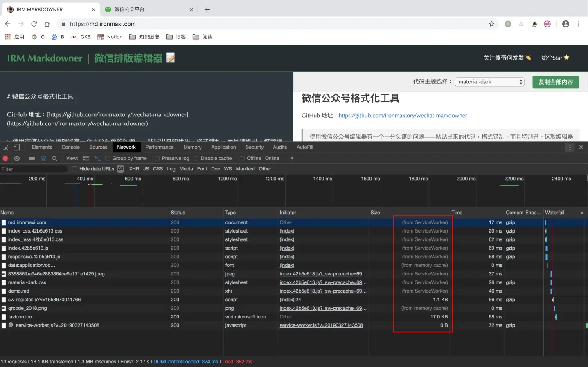The height and width of the screenshot is (367, 588).
Task: Select the md.ironmaxi.com request row
Action: pos(294,222)
